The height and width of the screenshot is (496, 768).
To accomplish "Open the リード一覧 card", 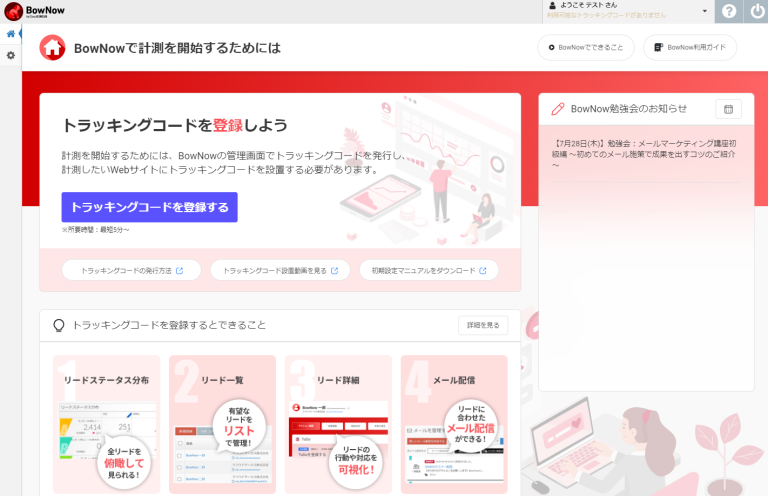I will click(222, 424).
